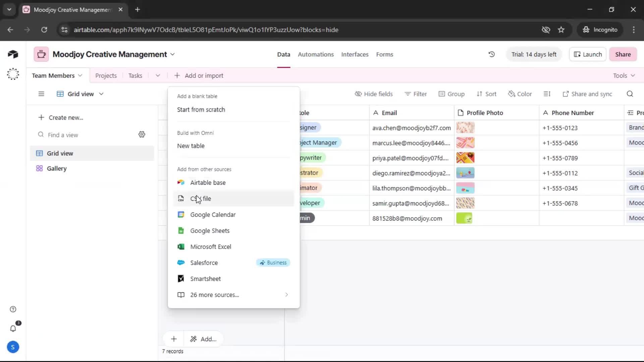Expand the Team Members table dropdown
644x362 pixels.
(80, 75)
